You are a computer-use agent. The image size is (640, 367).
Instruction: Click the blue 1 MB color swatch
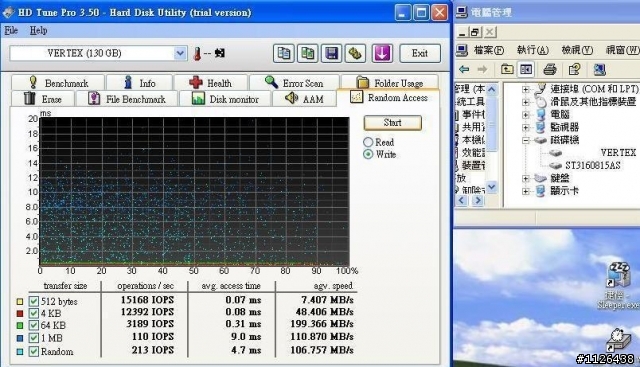[x=20, y=338]
